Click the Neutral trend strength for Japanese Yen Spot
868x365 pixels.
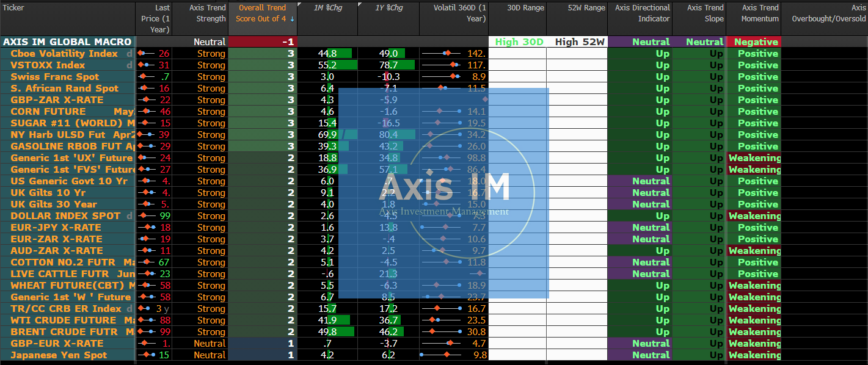(x=200, y=355)
